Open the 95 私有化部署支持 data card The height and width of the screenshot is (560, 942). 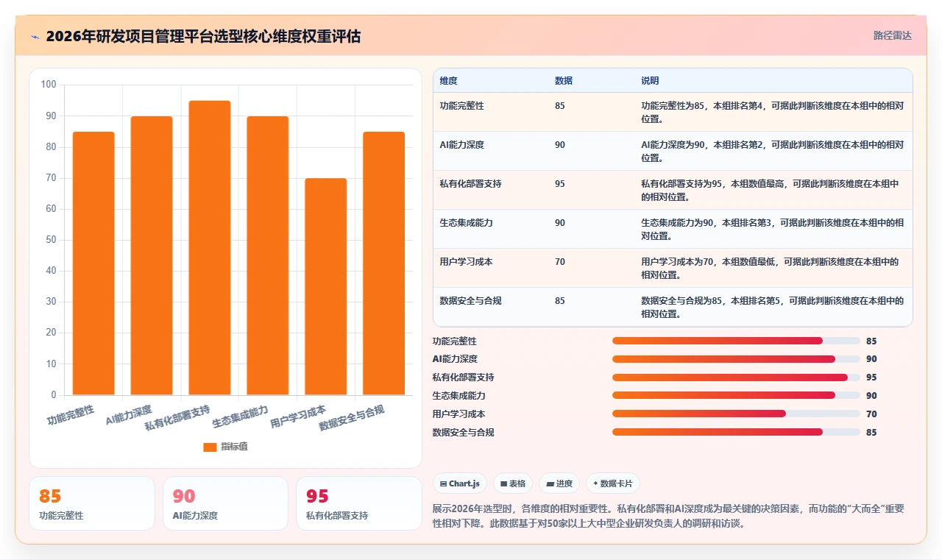coord(359,503)
